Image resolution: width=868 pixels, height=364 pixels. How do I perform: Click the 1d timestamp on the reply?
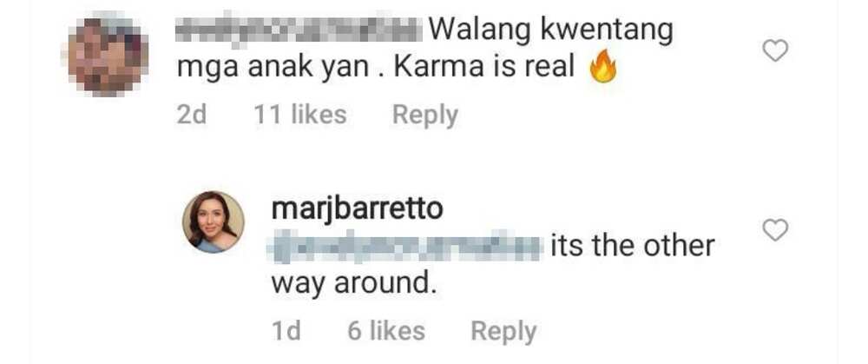[286, 331]
